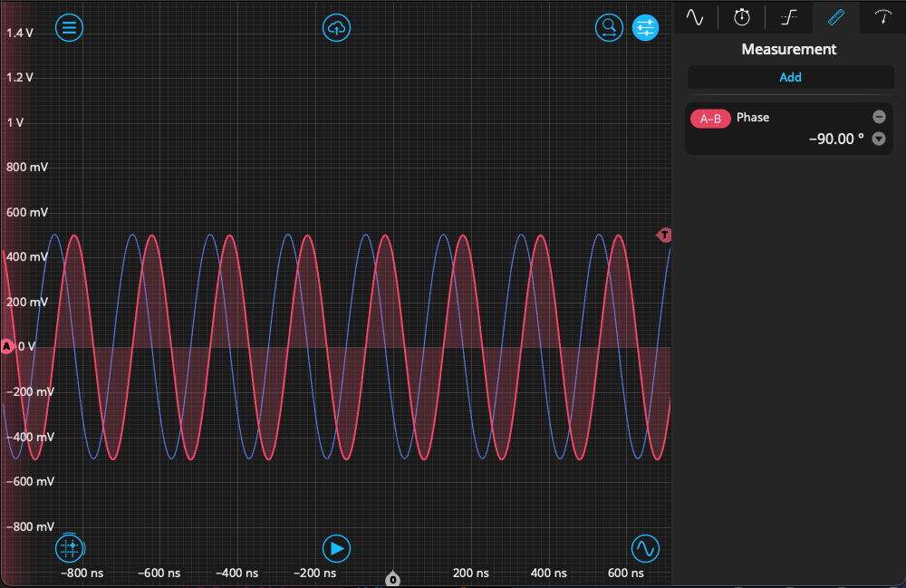Select the channel A zero-level marker
Viewport: 906px width, 588px height.
[x=7, y=346]
